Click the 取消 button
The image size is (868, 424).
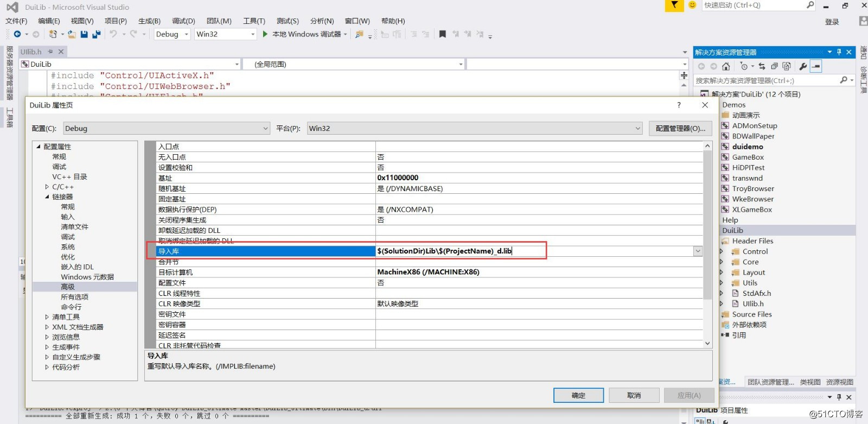pos(634,395)
